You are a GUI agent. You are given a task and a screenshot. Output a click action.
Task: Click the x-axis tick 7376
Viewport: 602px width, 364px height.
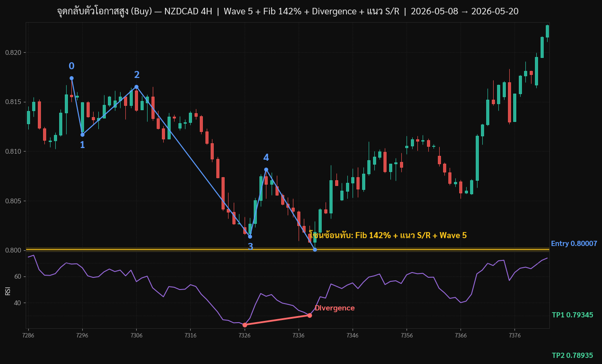pos(515,336)
